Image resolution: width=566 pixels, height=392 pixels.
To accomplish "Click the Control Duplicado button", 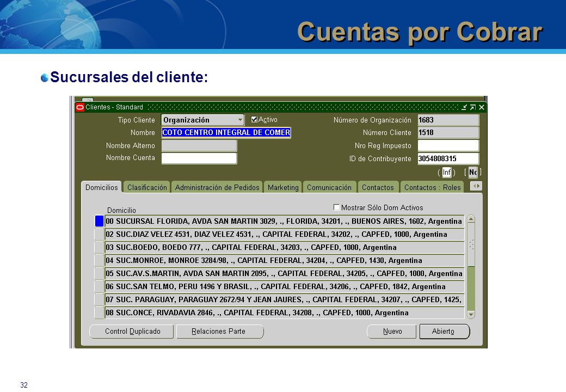I will pyautogui.click(x=132, y=332).
